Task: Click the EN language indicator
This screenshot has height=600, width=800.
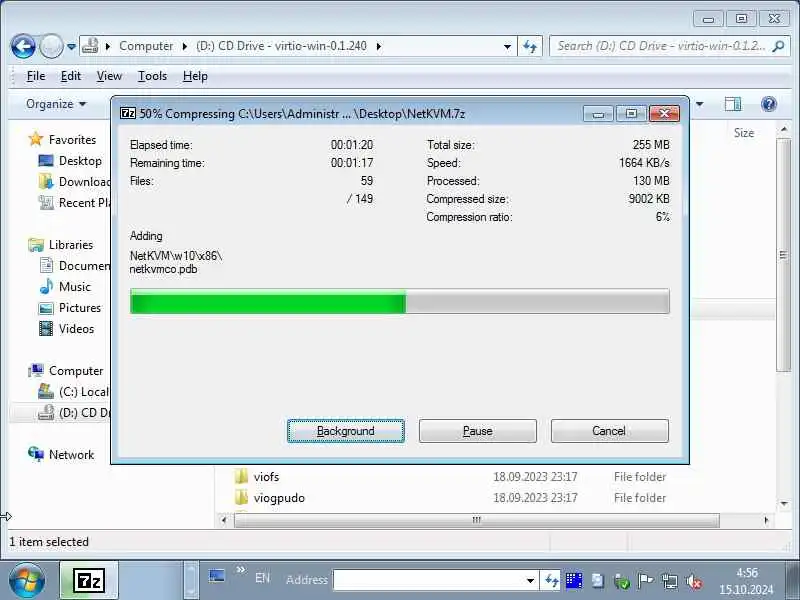Action: coord(262,578)
